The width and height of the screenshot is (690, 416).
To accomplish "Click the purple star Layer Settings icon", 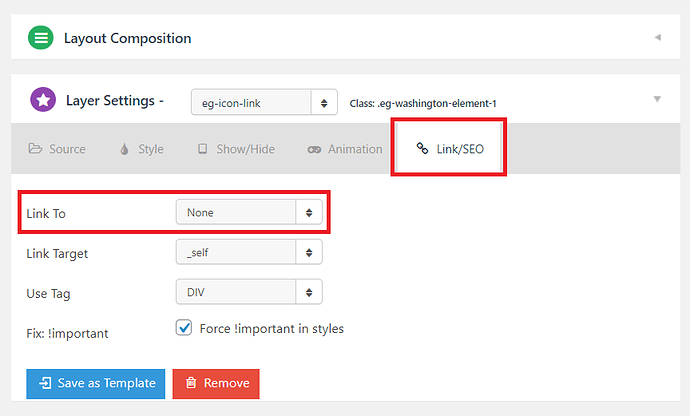I will coord(43,99).
